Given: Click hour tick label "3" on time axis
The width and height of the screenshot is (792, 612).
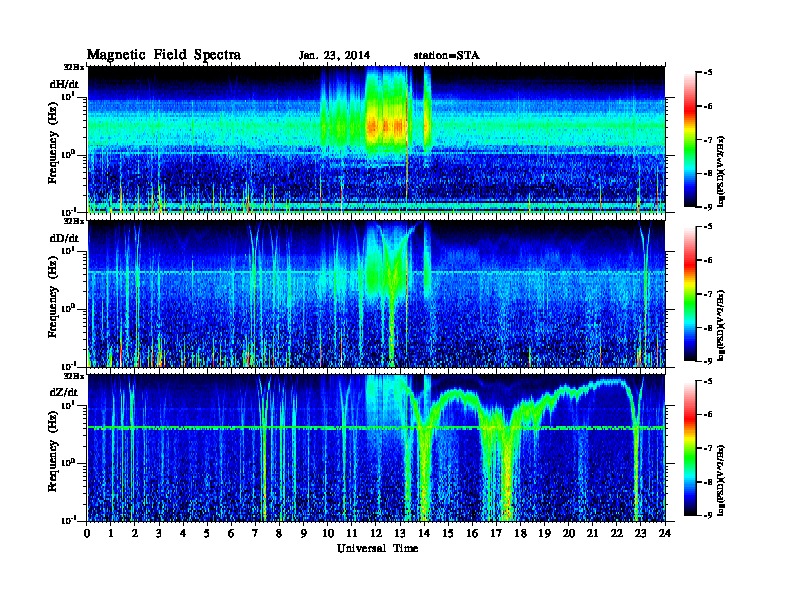Looking at the screenshot, I should coord(159,533).
